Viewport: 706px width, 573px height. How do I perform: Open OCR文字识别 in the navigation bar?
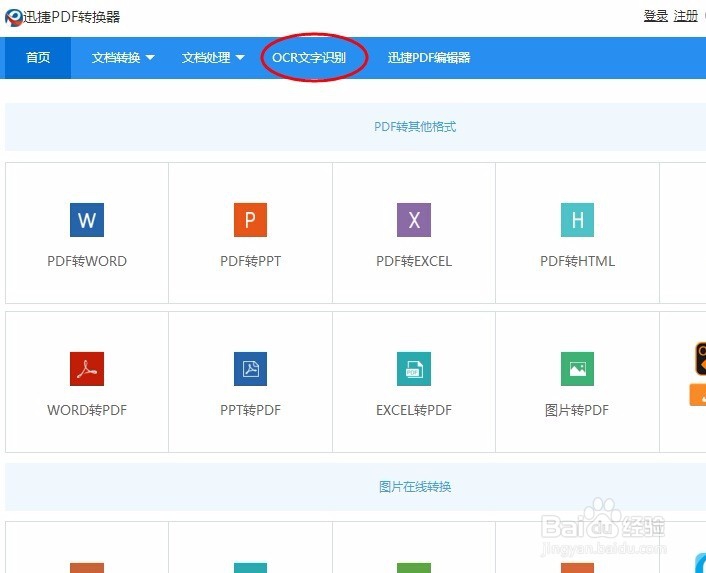pos(309,58)
